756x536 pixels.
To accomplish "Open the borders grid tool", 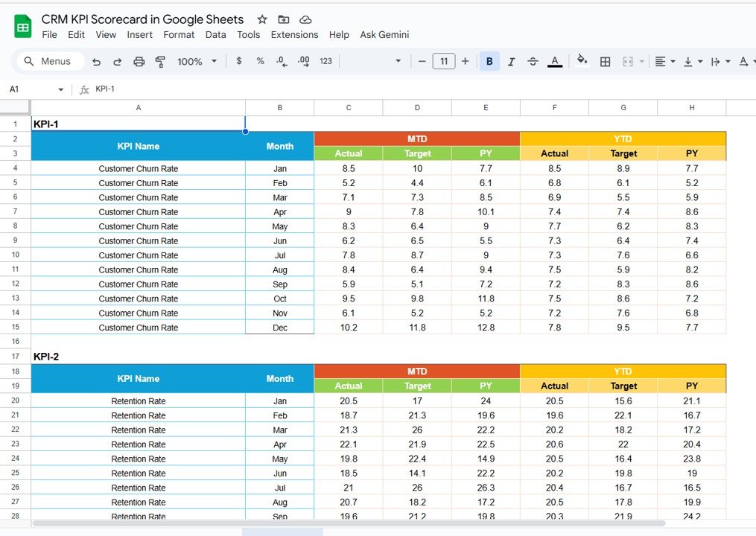I will [606, 62].
